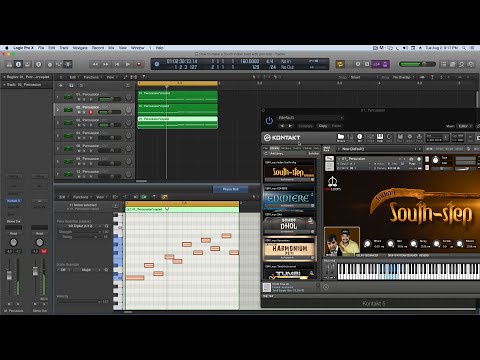Click the pan knob on the Stereo Out strip
The width and height of the screenshot is (480, 360).
tap(39, 242)
